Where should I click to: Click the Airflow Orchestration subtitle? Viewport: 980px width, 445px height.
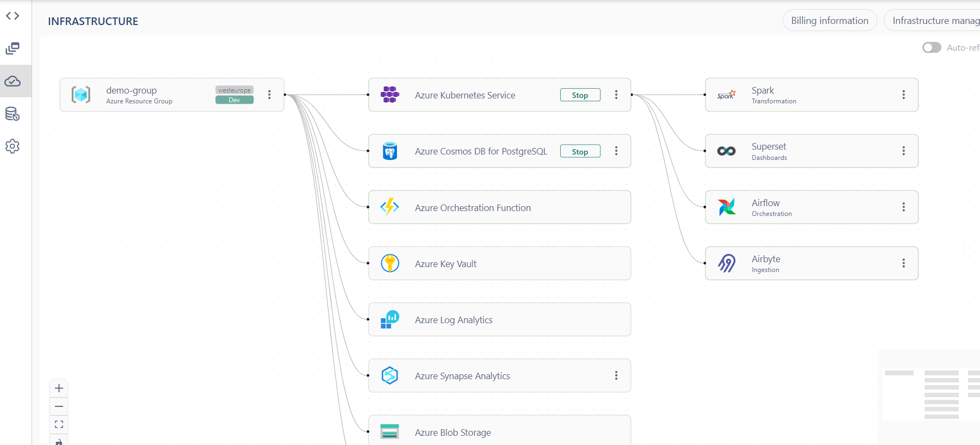[772, 214]
